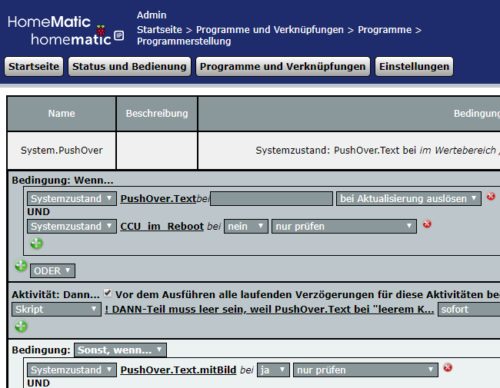This screenshot has height=388, width=500.
Task: Toggle cancel running delays checkbox
Action: [x=107, y=293]
